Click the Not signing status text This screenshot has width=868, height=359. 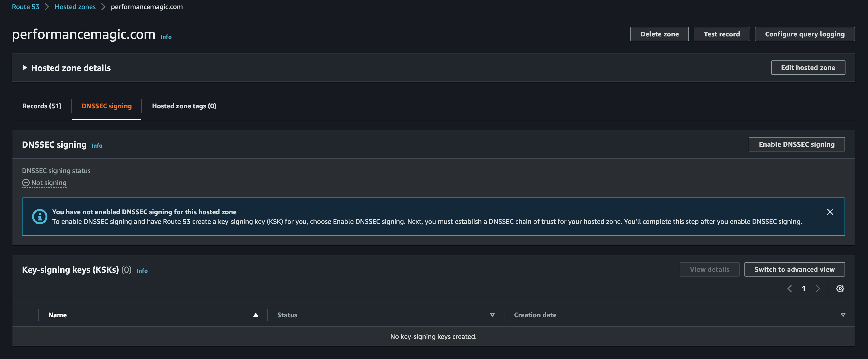click(49, 183)
